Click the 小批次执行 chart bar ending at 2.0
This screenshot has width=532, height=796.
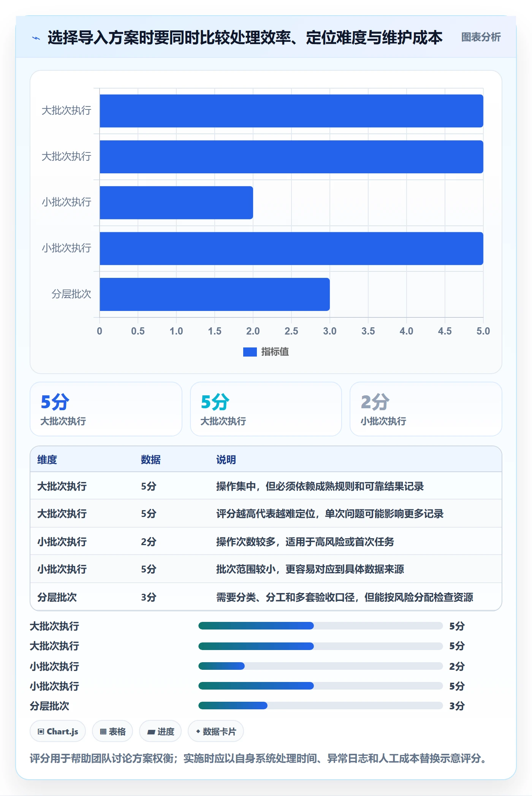click(176, 203)
